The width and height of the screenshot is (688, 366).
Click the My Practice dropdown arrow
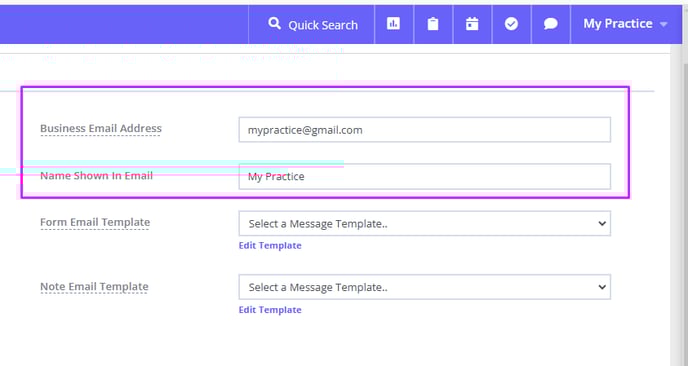tap(663, 25)
